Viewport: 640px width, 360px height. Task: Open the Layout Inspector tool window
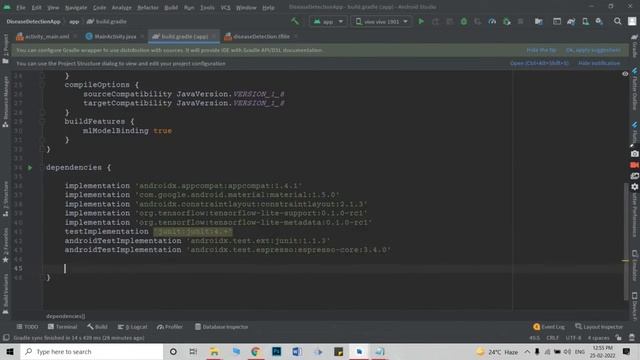tap(599, 327)
